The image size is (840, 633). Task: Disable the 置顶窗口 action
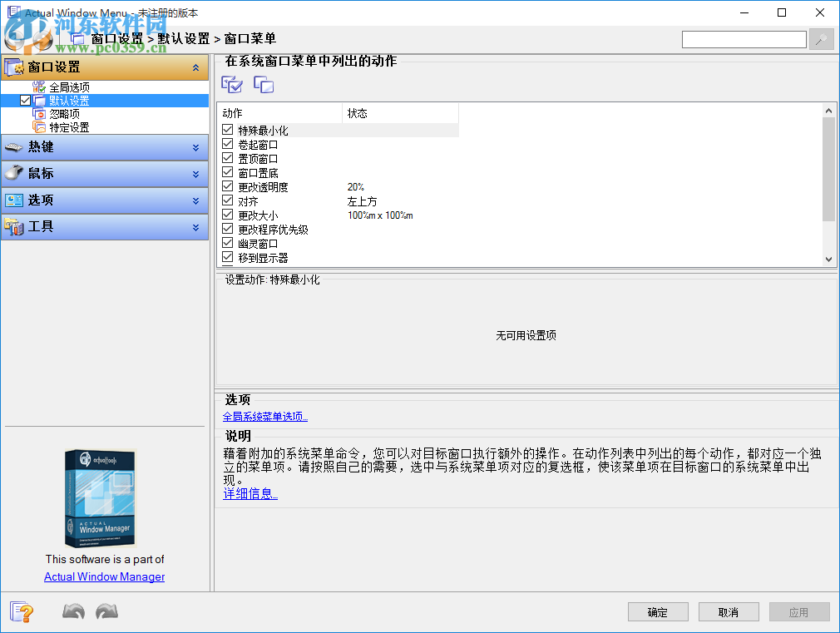pos(227,157)
